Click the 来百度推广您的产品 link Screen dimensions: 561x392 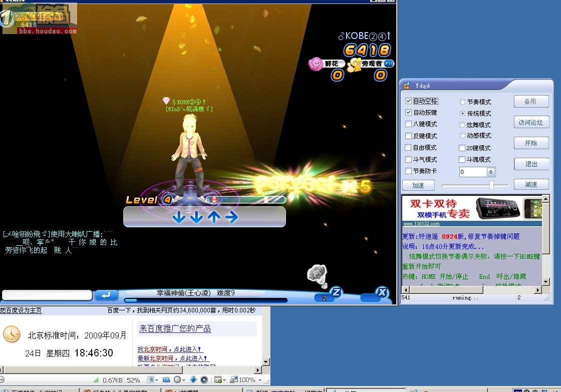pyautogui.click(x=175, y=328)
